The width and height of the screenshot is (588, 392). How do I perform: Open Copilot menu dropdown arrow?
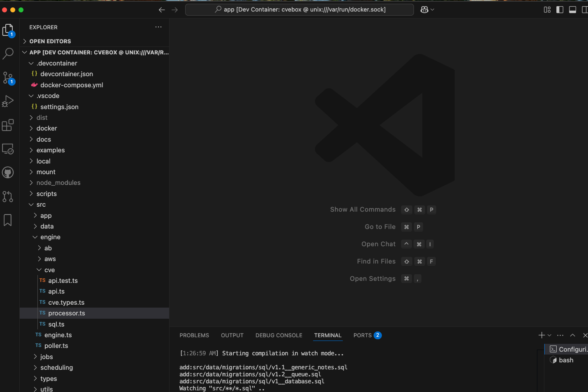(x=432, y=9)
